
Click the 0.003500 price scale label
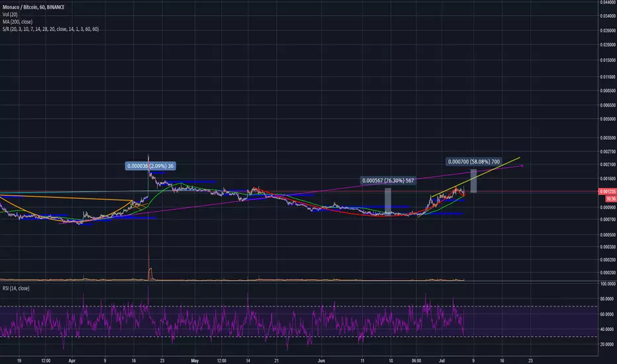(x=608, y=138)
